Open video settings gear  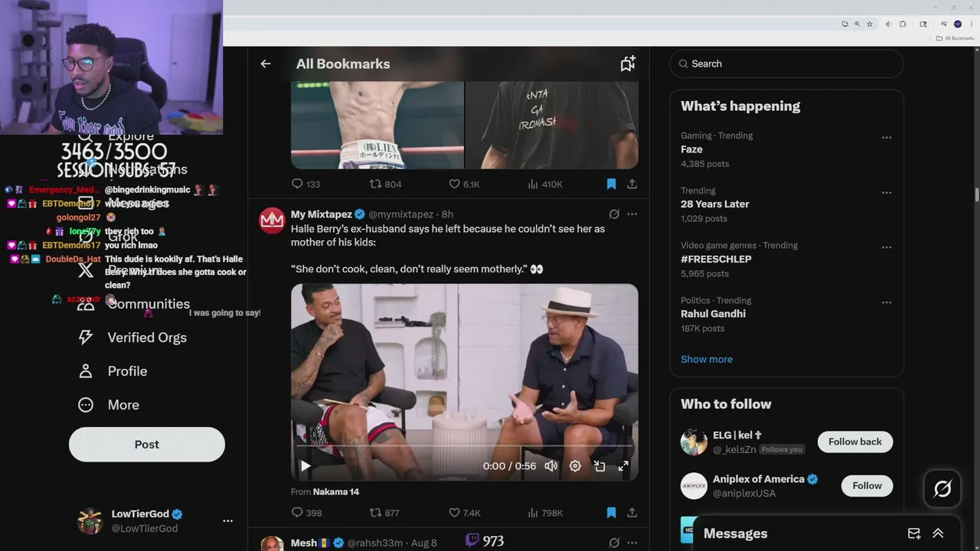tap(575, 465)
